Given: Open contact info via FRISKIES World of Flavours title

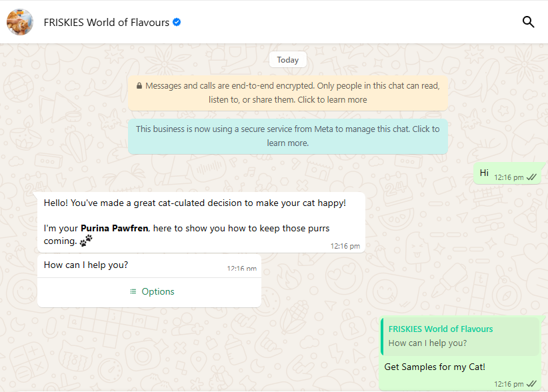Looking at the screenshot, I should [x=106, y=22].
